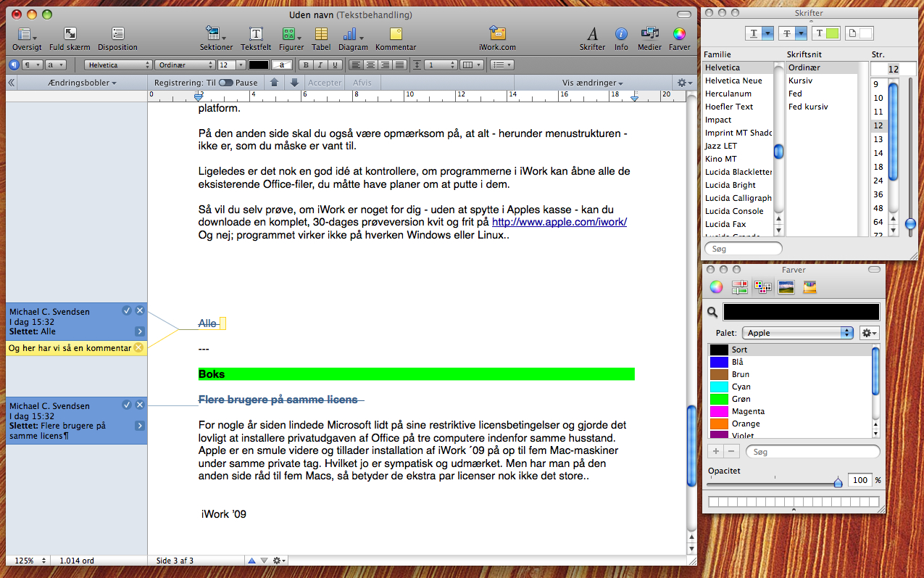Click the Afvis button
924x578 pixels.
click(362, 83)
